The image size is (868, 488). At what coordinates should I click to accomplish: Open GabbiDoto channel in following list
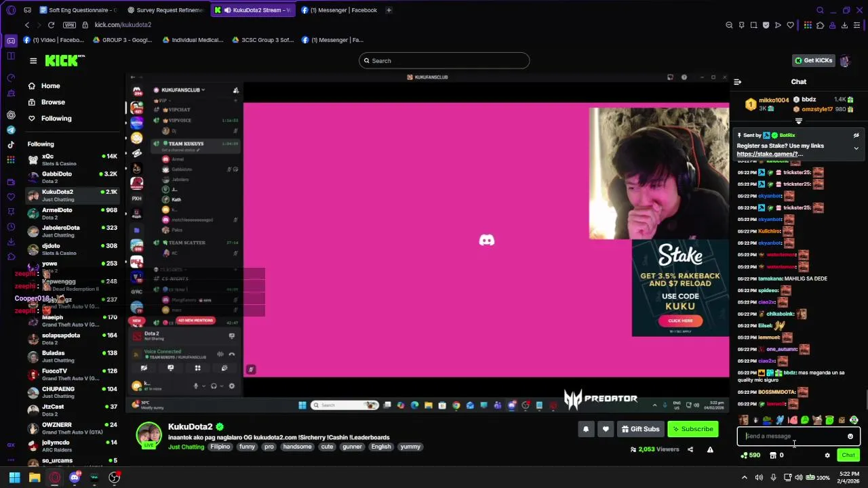(x=73, y=178)
